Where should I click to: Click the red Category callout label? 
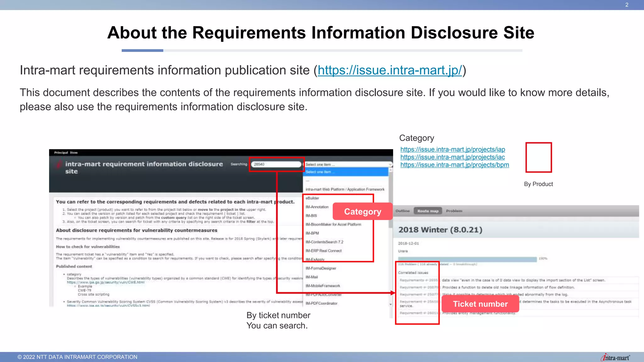(362, 211)
